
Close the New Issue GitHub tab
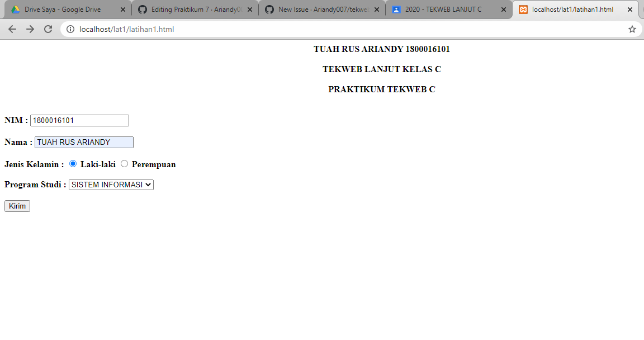tap(377, 10)
